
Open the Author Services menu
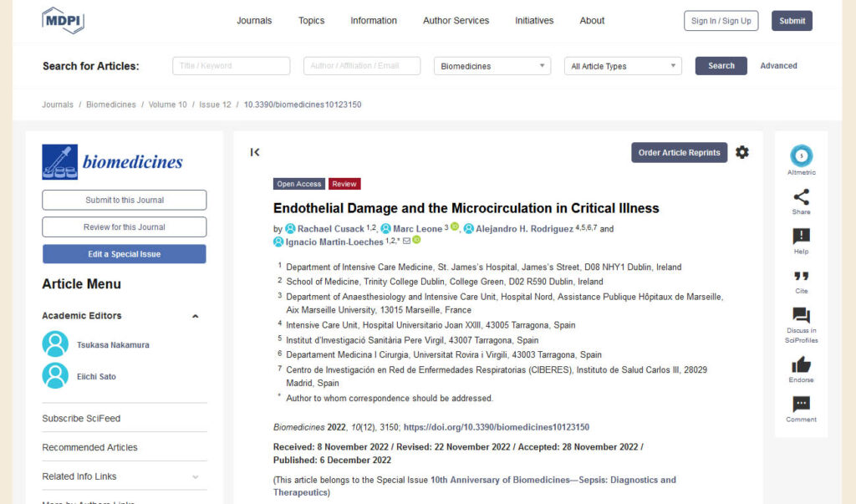tap(456, 21)
